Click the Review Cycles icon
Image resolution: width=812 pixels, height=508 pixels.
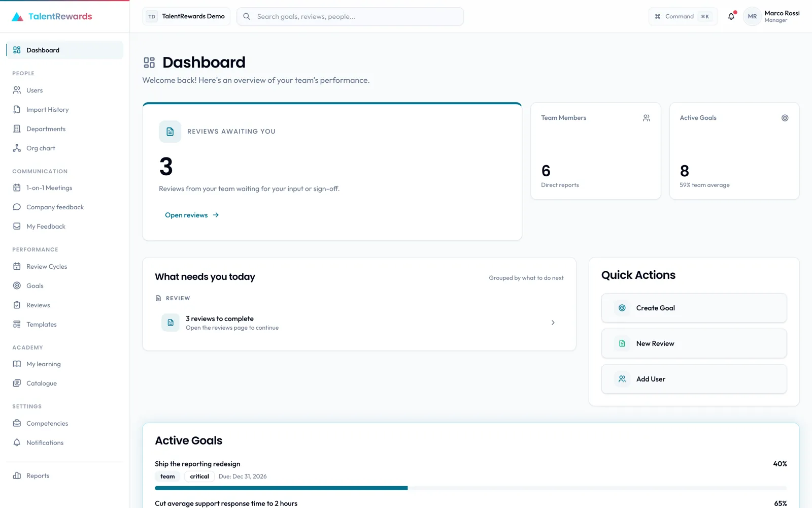point(17,266)
